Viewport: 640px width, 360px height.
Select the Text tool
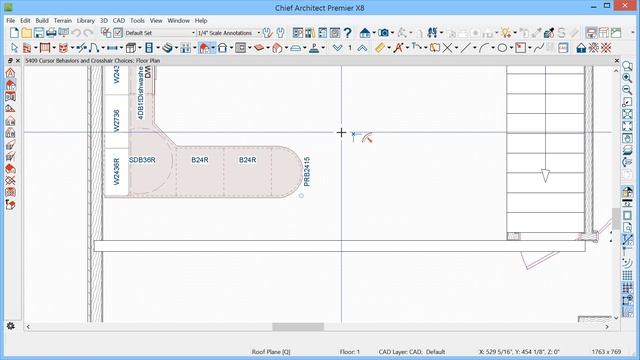pyautogui.click(x=398, y=48)
